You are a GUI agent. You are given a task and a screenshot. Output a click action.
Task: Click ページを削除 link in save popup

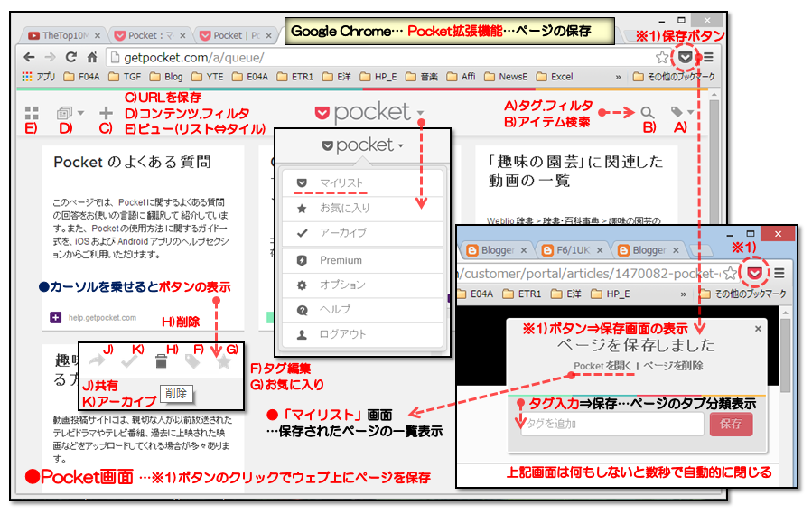pyautogui.click(x=673, y=366)
